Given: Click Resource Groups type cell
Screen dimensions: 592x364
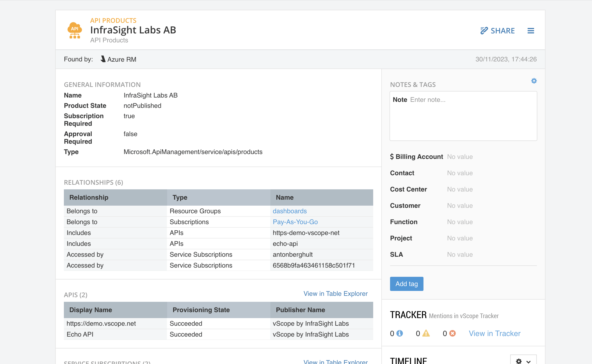Looking at the screenshot, I should point(195,211).
